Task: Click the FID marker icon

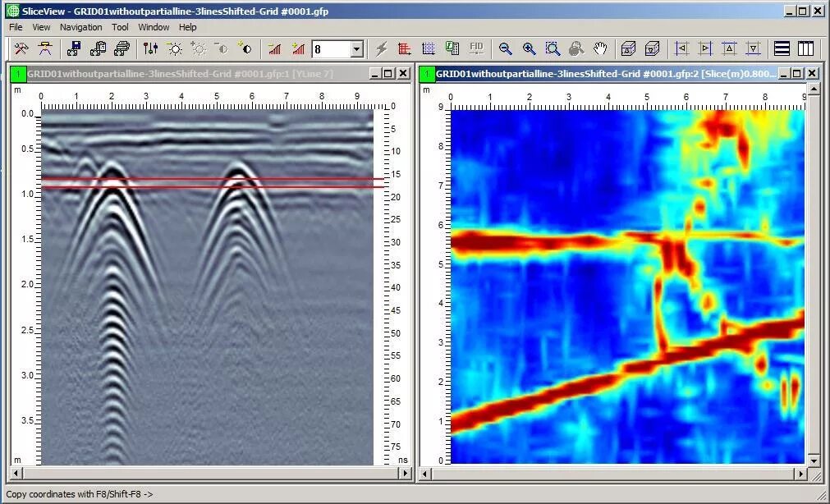Action: point(476,48)
